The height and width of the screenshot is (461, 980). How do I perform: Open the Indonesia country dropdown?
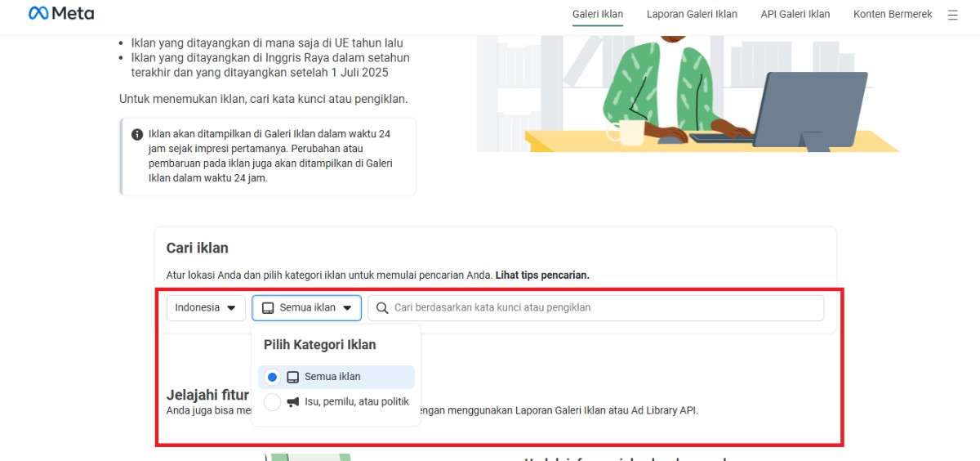point(206,307)
